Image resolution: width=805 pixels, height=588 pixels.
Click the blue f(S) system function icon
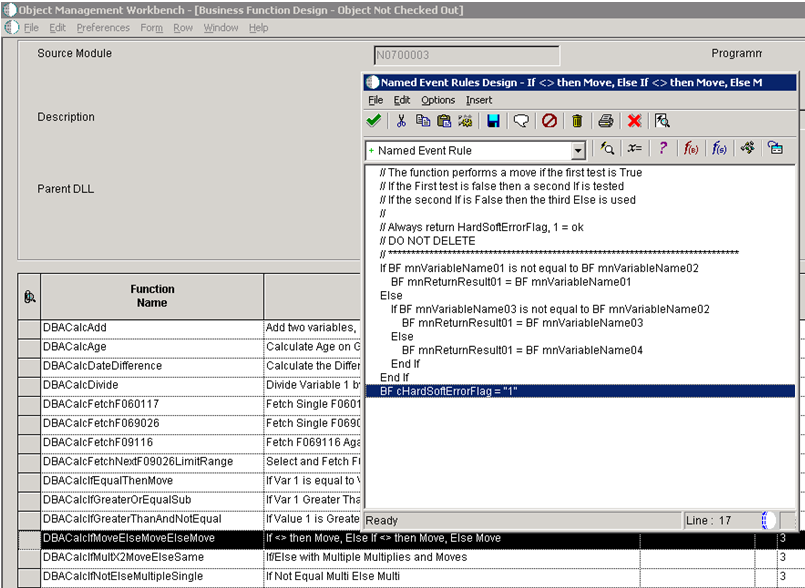tap(719, 148)
